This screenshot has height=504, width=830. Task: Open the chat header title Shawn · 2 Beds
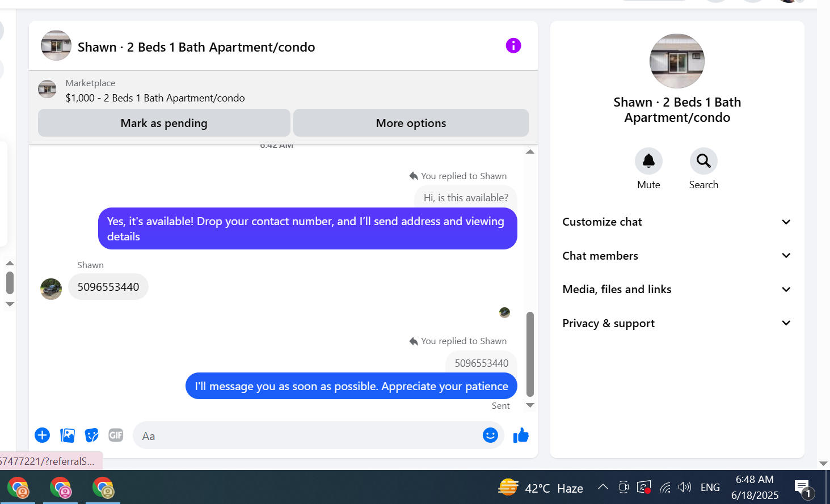(x=196, y=47)
